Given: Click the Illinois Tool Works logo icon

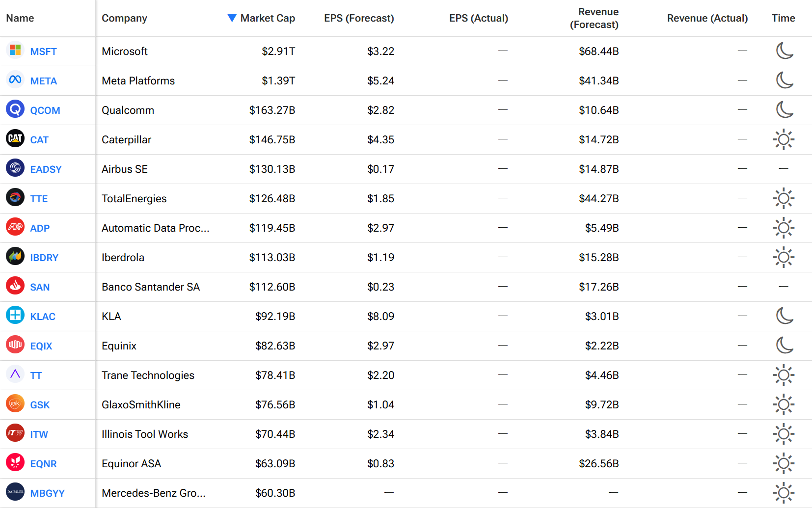Looking at the screenshot, I should (15, 433).
